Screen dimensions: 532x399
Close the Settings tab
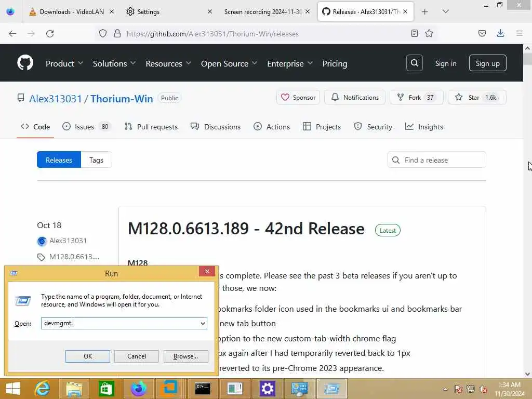click(x=210, y=11)
